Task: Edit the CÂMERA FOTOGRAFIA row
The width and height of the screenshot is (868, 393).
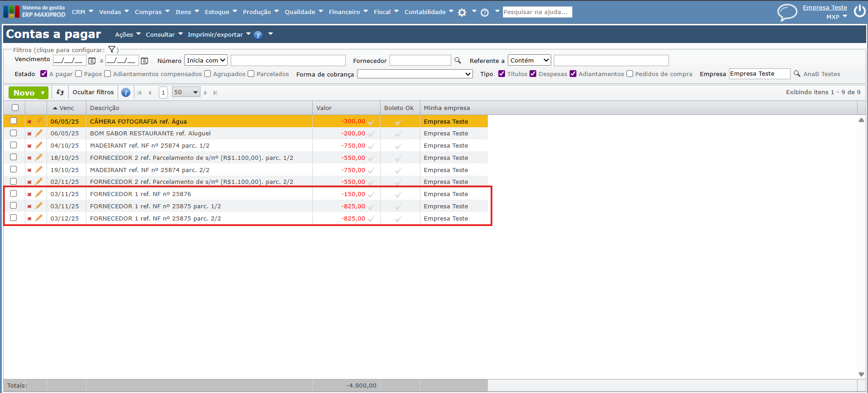Action: pos(39,121)
